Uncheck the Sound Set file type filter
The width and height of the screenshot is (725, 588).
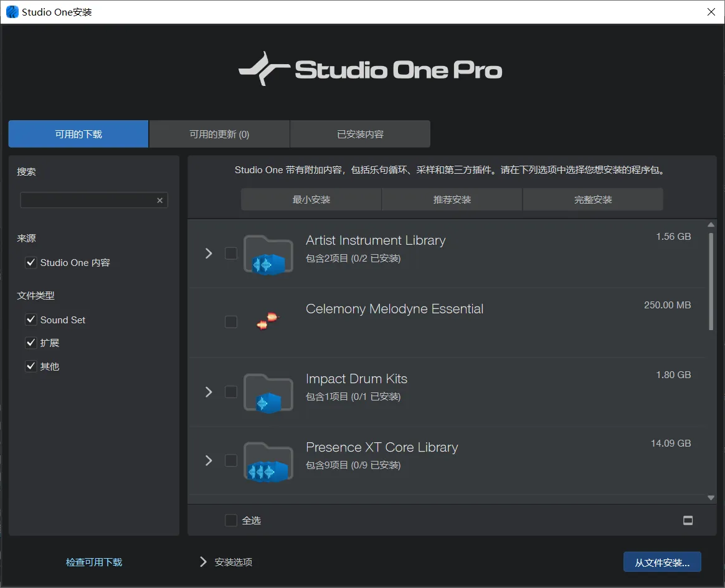31,320
